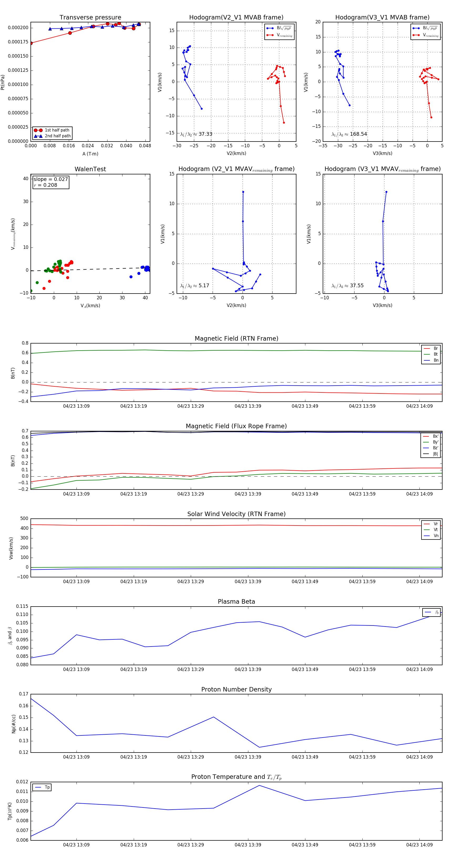
Task: Click the B/√μ0ρ legend in V2_V1 MVAB hodogram
Action: coord(279,28)
